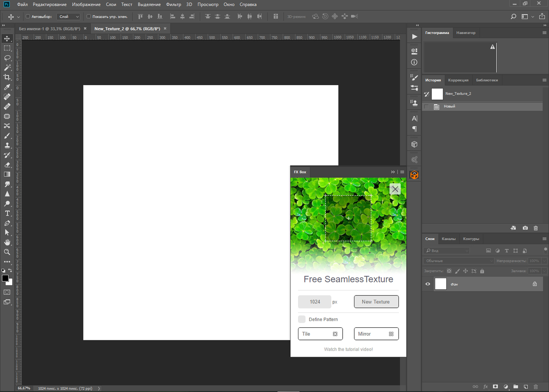This screenshot has height=392, width=549.
Task: Select the Rectangular Marquee tool
Action: pyautogui.click(x=7, y=48)
